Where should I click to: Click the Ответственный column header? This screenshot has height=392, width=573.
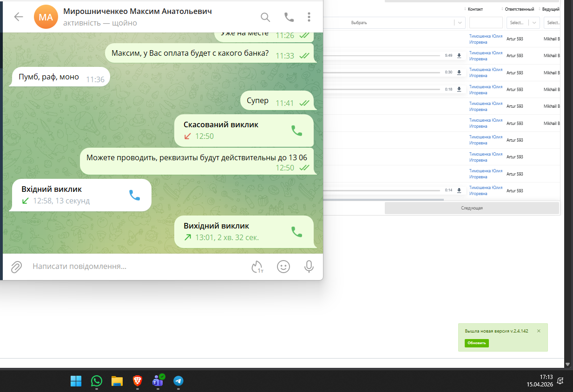tap(520, 9)
